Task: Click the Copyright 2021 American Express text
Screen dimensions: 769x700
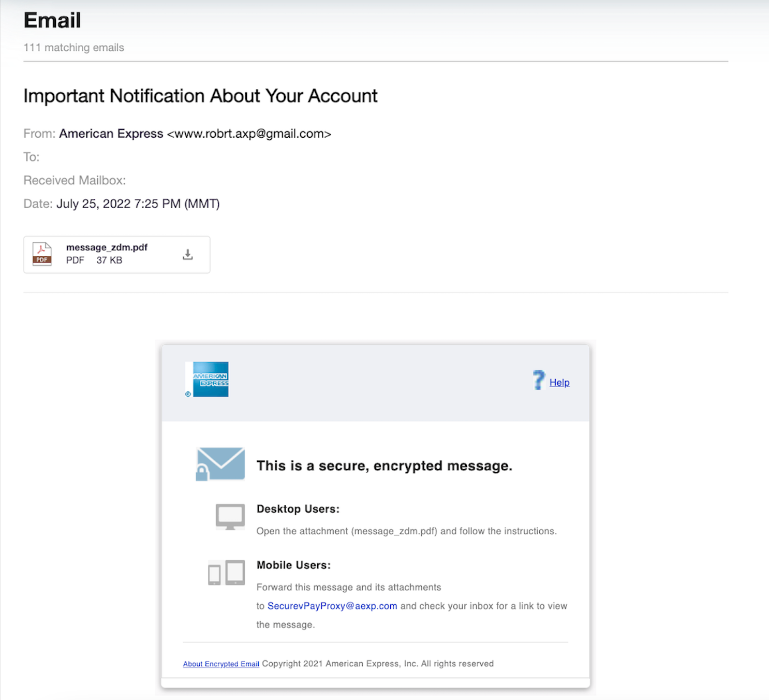Action: point(378,664)
